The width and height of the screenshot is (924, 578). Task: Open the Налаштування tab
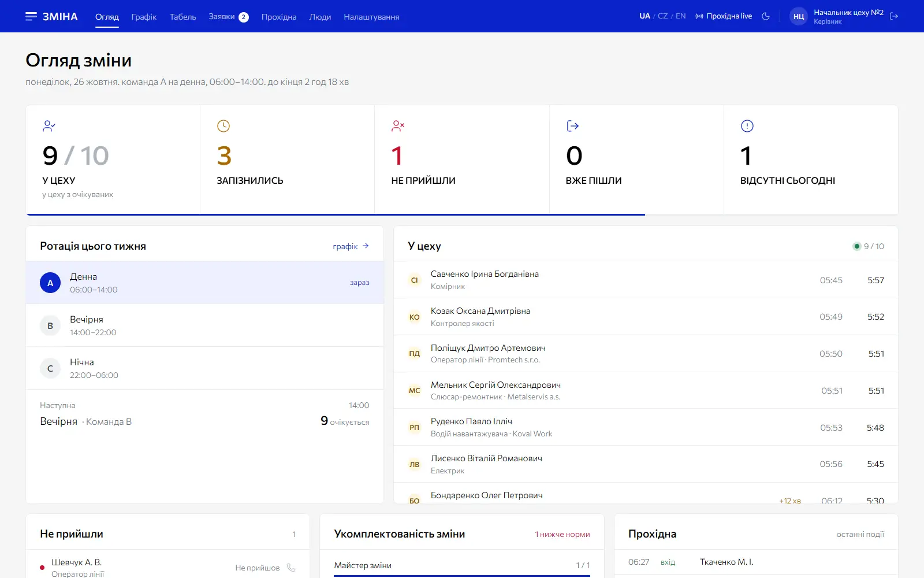coord(371,17)
